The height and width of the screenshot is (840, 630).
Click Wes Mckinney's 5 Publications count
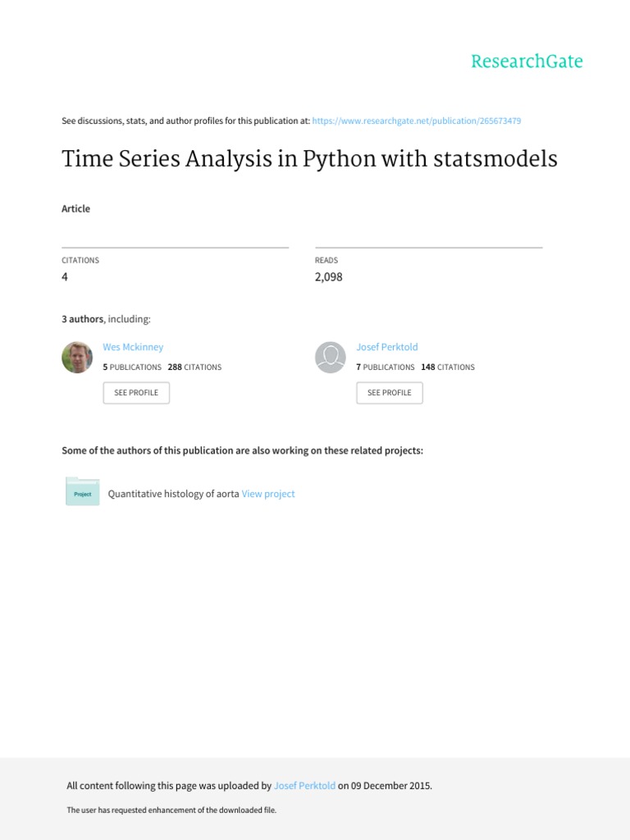pyautogui.click(x=132, y=367)
